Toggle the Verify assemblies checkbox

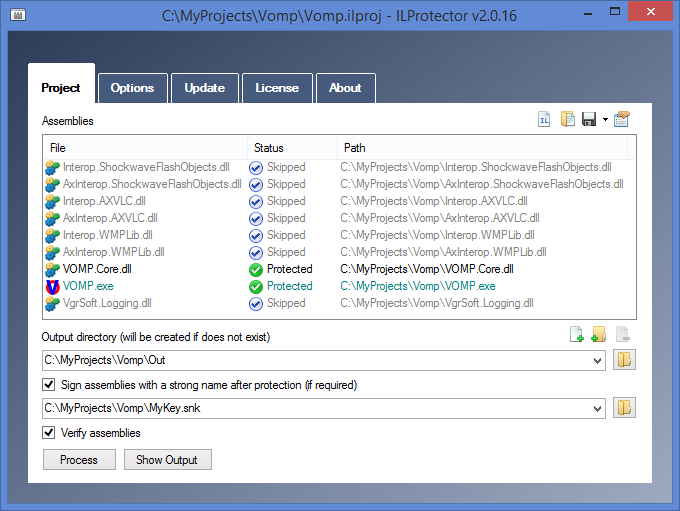coord(49,432)
